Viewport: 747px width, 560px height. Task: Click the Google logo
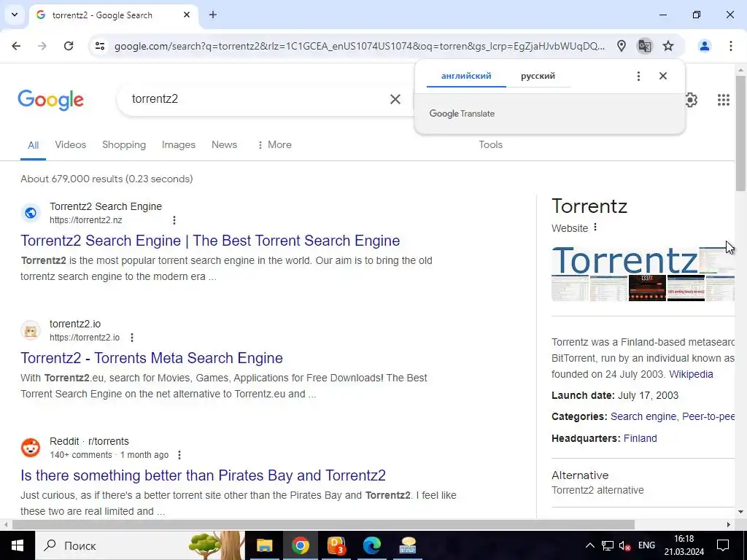tap(50, 99)
